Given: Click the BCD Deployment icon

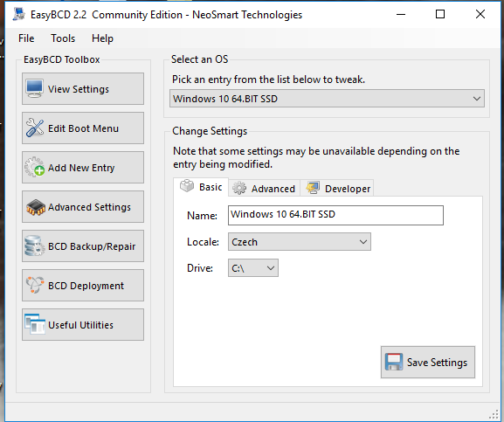Looking at the screenshot, I should pos(35,285).
